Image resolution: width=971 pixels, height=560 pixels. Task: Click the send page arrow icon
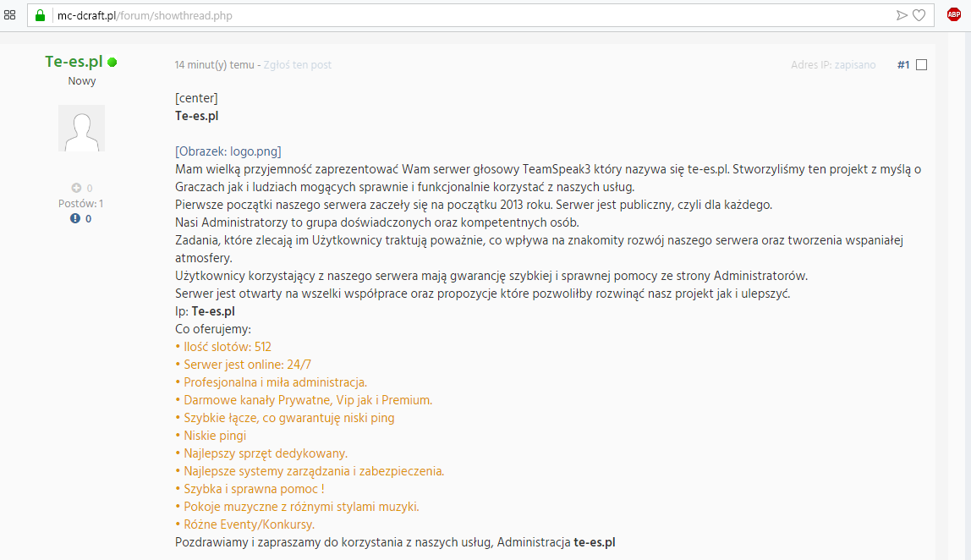click(902, 15)
